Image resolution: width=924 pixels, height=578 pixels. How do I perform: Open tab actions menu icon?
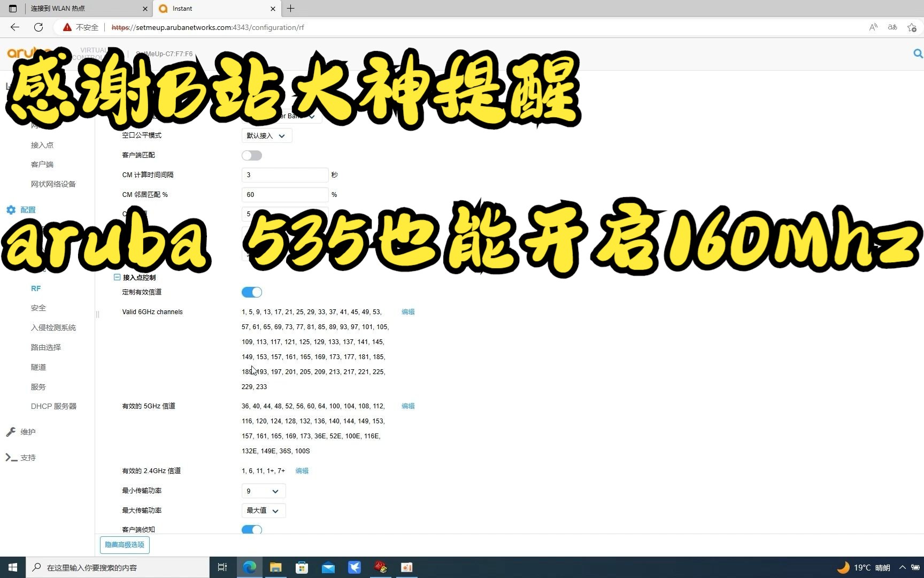(x=13, y=9)
